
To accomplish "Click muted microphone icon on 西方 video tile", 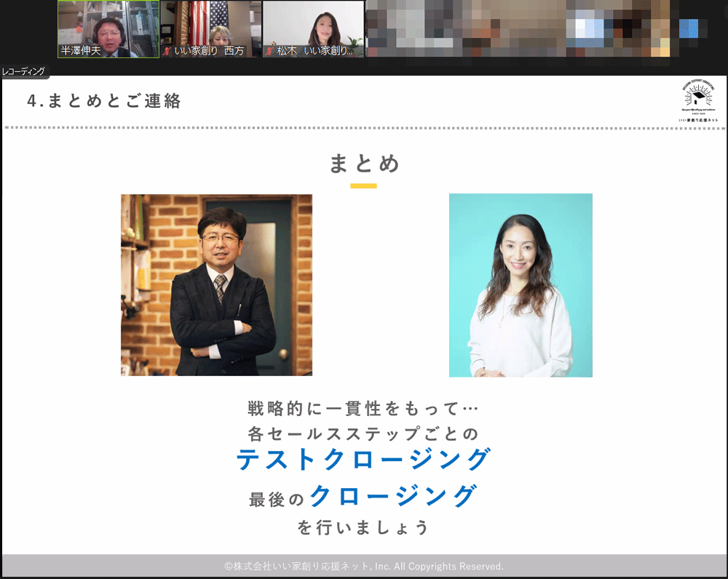I will tap(167, 52).
